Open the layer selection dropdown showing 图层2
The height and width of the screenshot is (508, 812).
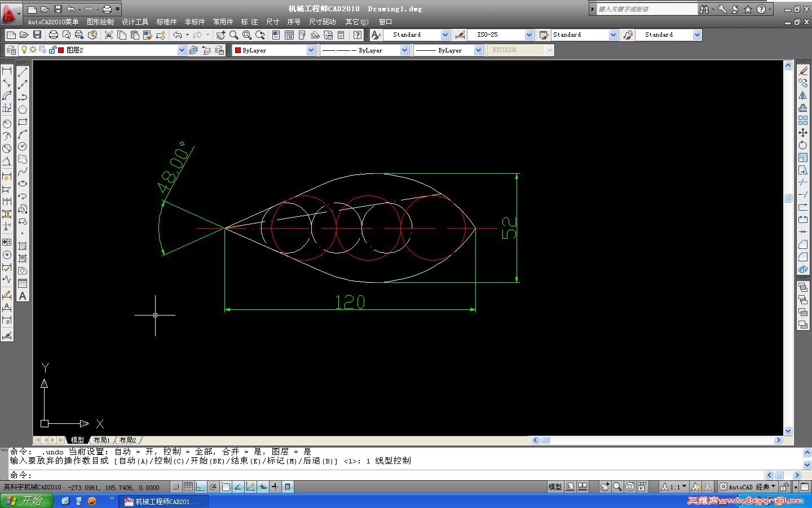(x=182, y=50)
